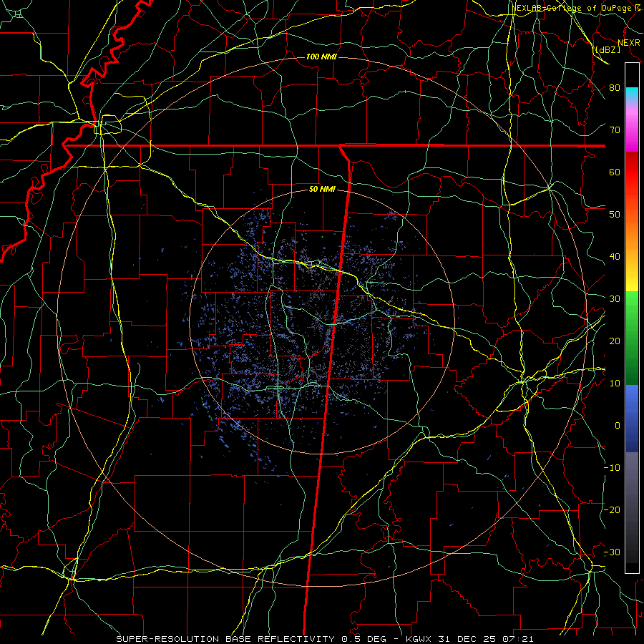This screenshot has height=644, width=644.
Task: Click the 20 value on the dBZ scale
Action: [615, 341]
